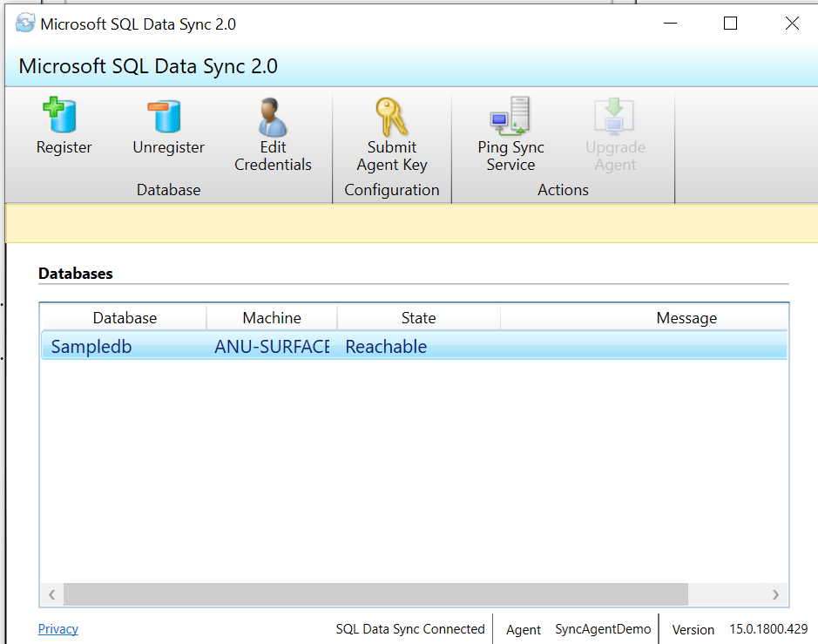Click the SQL Data Sync Connected status text

410,628
